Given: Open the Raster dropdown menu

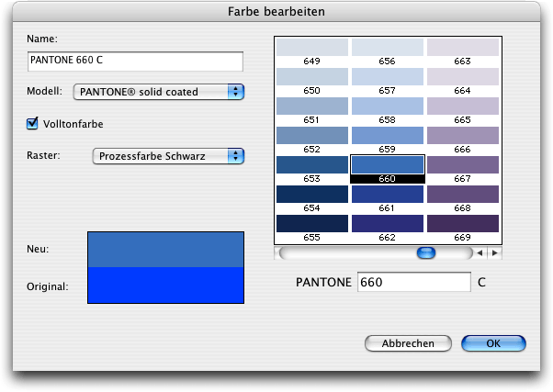Looking at the screenshot, I should (168, 156).
